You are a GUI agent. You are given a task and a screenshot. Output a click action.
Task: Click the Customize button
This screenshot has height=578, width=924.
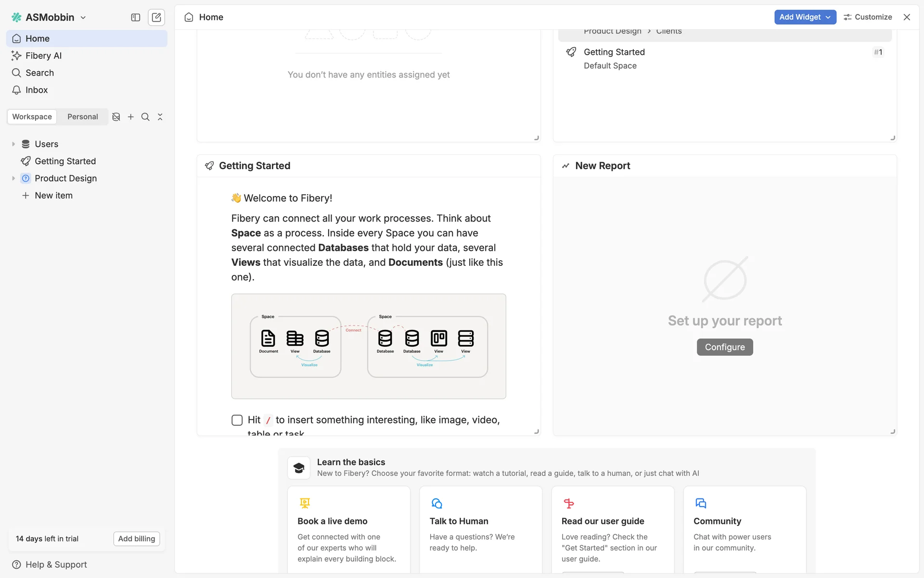868,17
